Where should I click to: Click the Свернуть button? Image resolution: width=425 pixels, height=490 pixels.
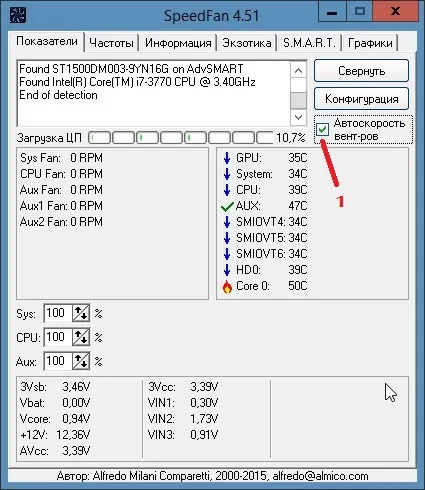361,71
